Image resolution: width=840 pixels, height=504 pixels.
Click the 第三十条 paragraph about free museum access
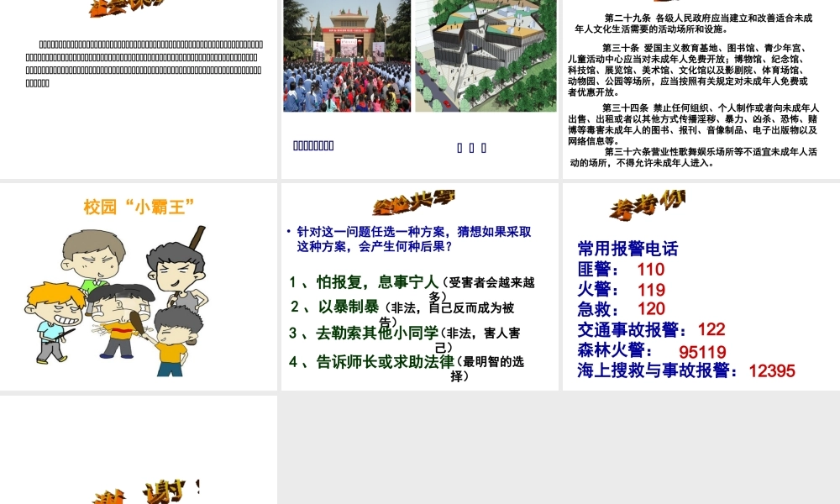click(689, 71)
